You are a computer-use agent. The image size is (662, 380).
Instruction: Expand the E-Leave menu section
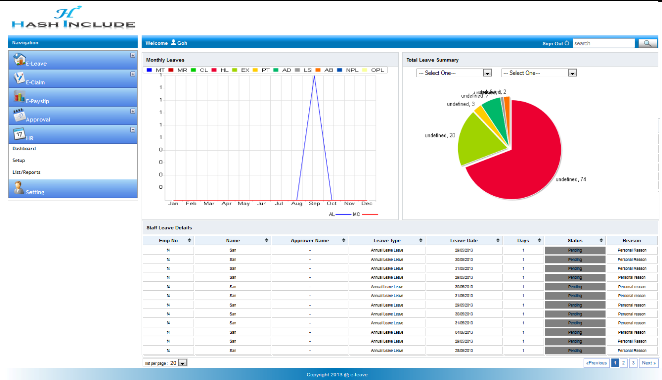(133, 55)
